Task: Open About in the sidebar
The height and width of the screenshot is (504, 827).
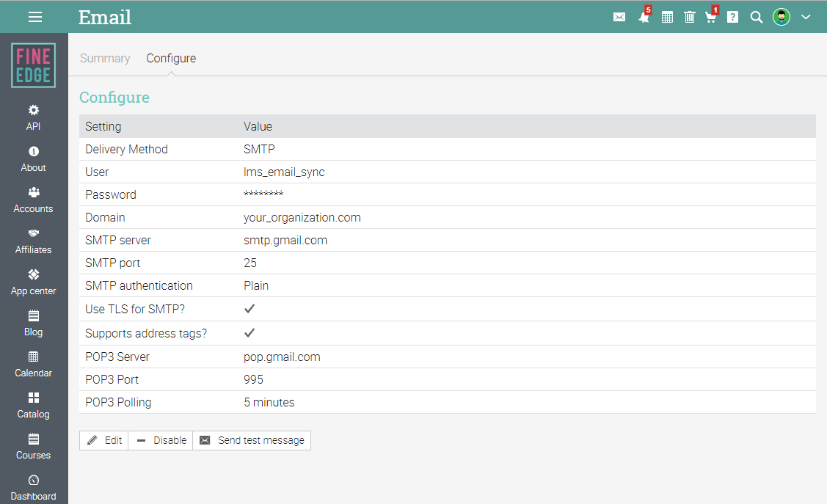Action: [x=33, y=158]
